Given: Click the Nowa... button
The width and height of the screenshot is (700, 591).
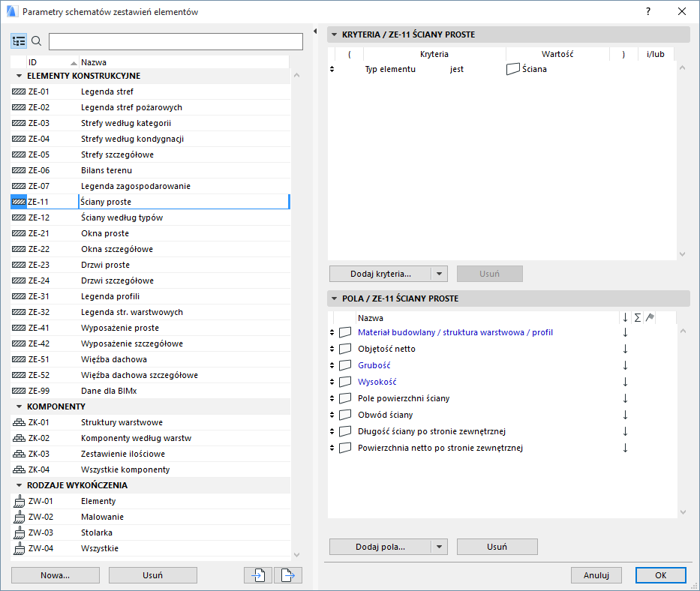Looking at the screenshot, I should click(x=56, y=575).
